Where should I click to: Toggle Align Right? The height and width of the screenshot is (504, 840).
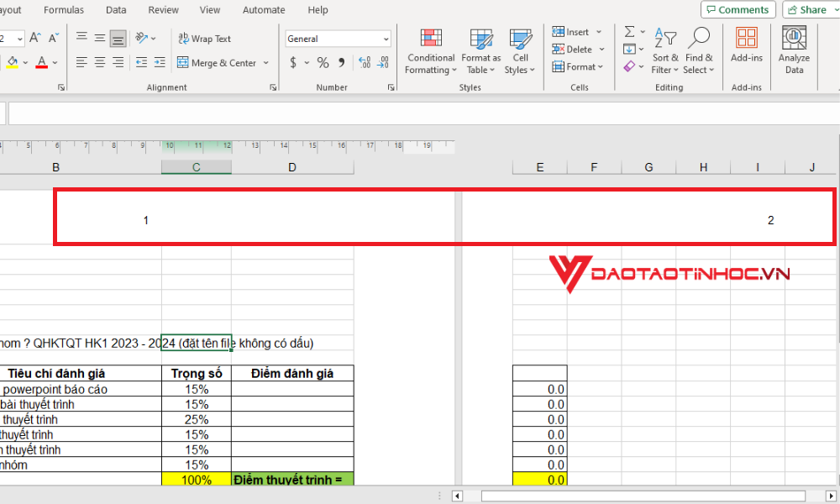tap(118, 63)
